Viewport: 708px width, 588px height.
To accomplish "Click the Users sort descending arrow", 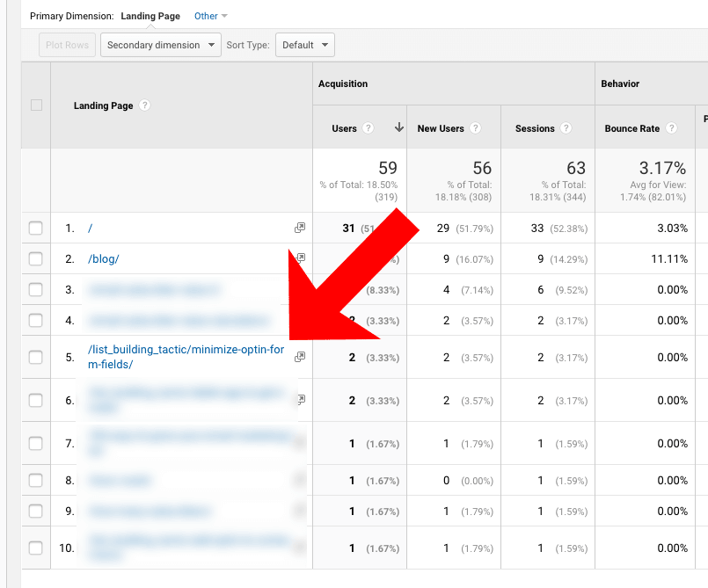I will 398,127.
